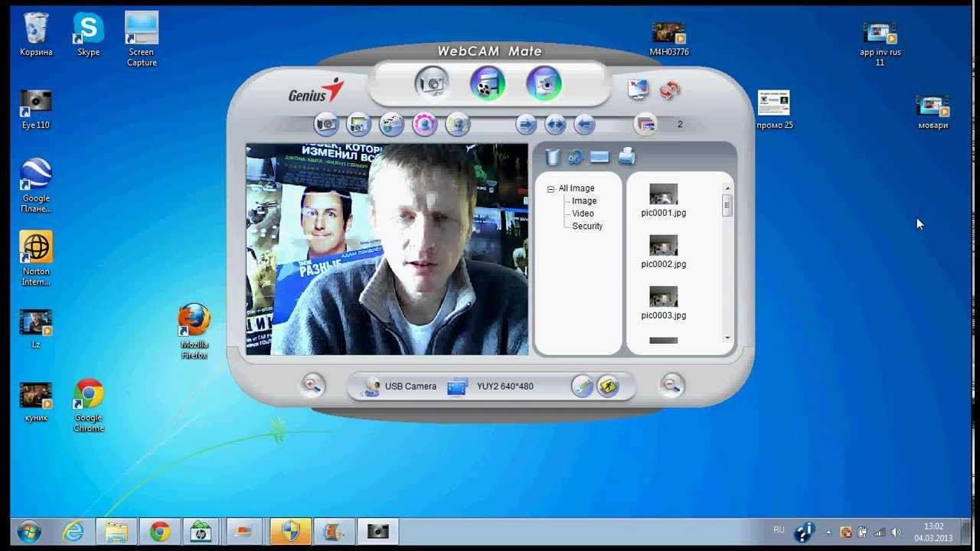Open Windows Explorer folder in taskbar
Viewport: 980px width, 551px height.
pyautogui.click(x=116, y=532)
